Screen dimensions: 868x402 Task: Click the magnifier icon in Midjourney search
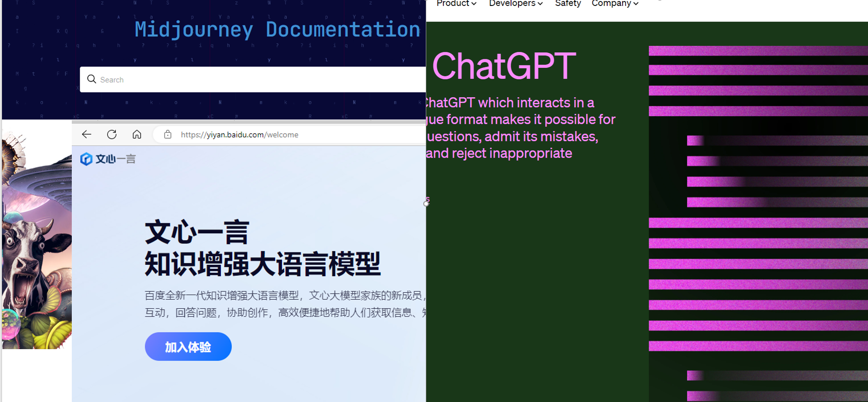pos(92,79)
